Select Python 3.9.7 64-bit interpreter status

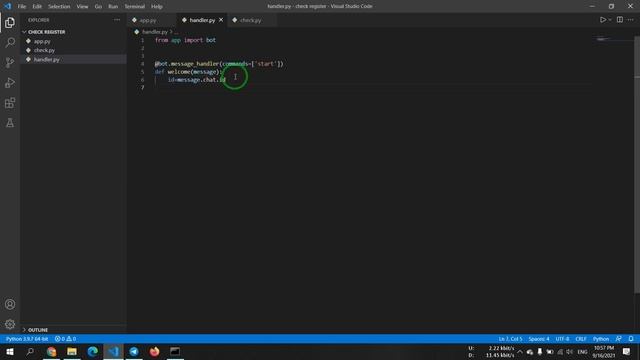pos(27,339)
